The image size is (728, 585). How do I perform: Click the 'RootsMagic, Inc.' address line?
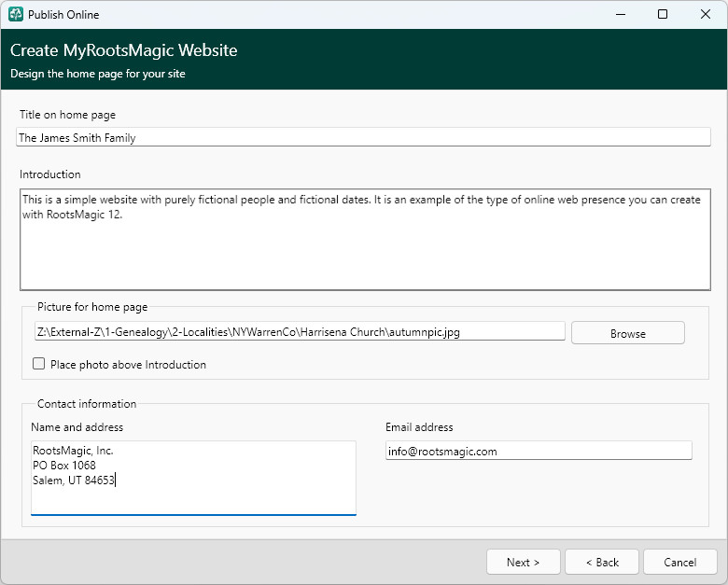coord(73,451)
